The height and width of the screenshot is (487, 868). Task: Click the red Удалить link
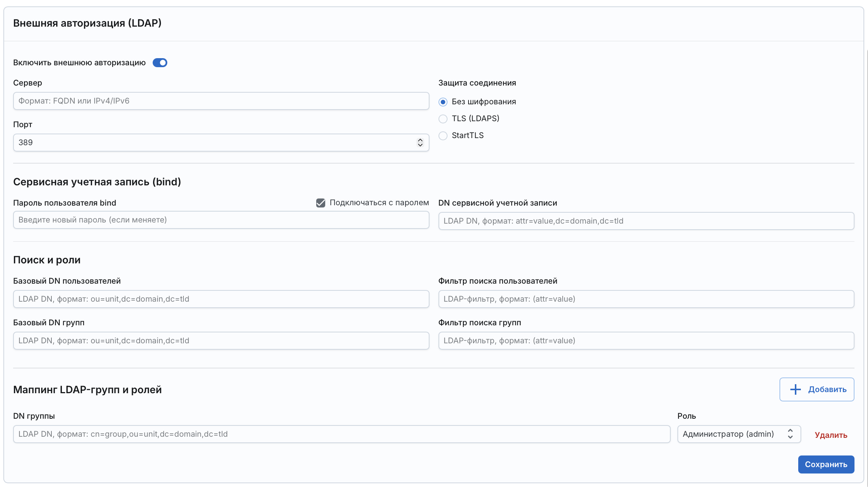(831, 435)
